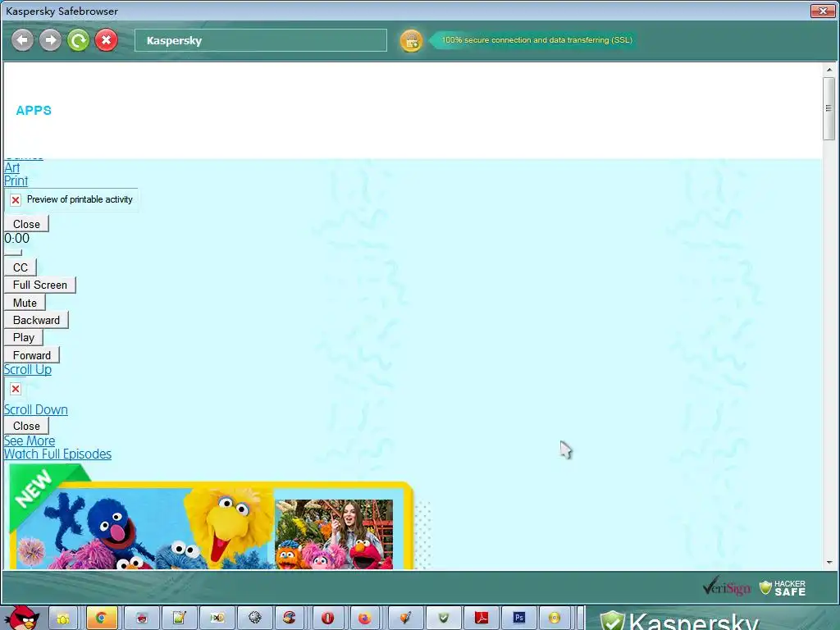Switch to the Google Chrome taskbar icon
The width and height of the screenshot is (840, 630).
pos(101,619)
